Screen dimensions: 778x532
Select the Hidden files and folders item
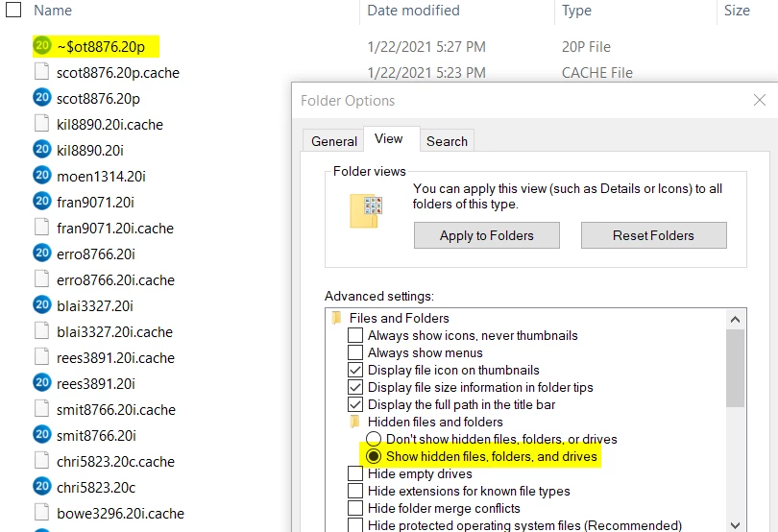(x=435, y=422)
